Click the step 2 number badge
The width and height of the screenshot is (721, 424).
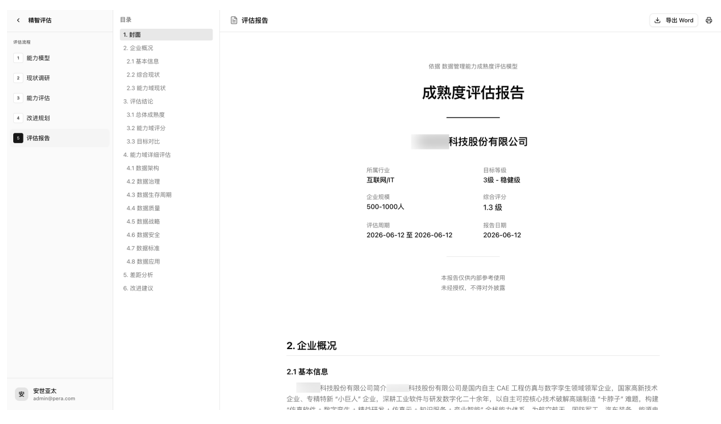coord(18,78)
